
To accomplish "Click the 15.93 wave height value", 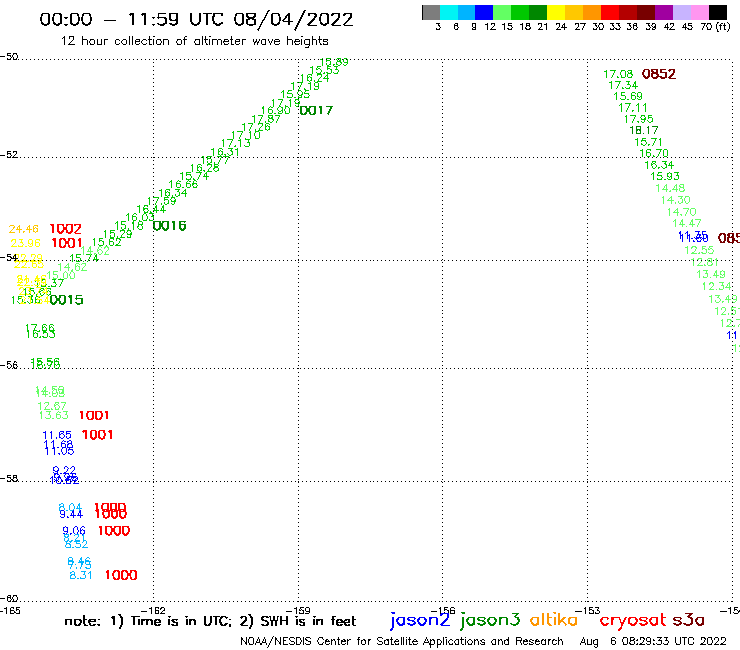I will [665, 177].
